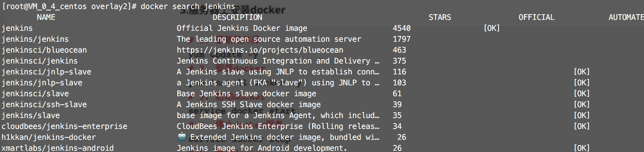
Task: Click the Official Jenkins Docker image description
Action: pyautogui.click(x=242, y=28)
